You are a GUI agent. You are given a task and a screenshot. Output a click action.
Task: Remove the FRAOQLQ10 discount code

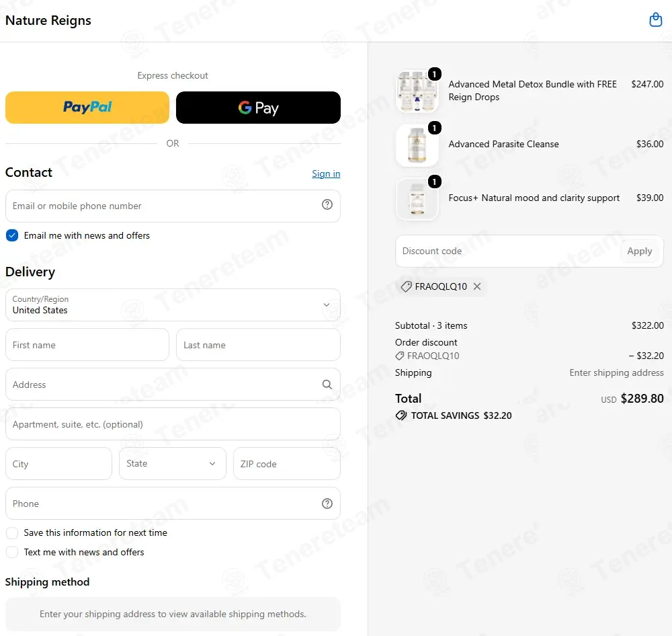tap(477, 286)
